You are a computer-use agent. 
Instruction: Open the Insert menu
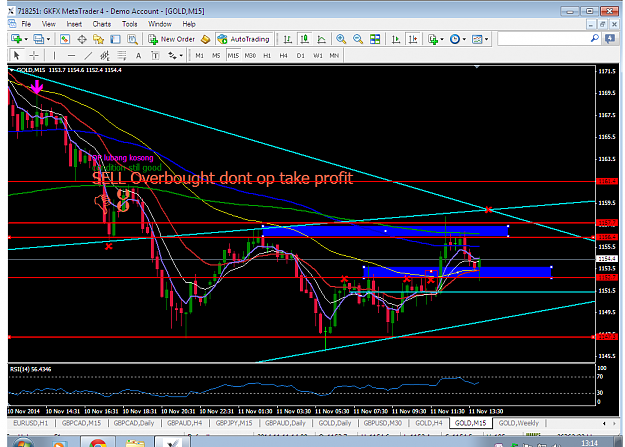pos(74,24)
